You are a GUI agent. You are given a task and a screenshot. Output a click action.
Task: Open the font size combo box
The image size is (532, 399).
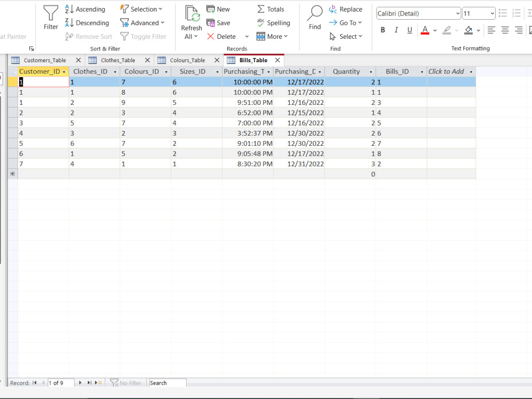(x=479, y=14)
